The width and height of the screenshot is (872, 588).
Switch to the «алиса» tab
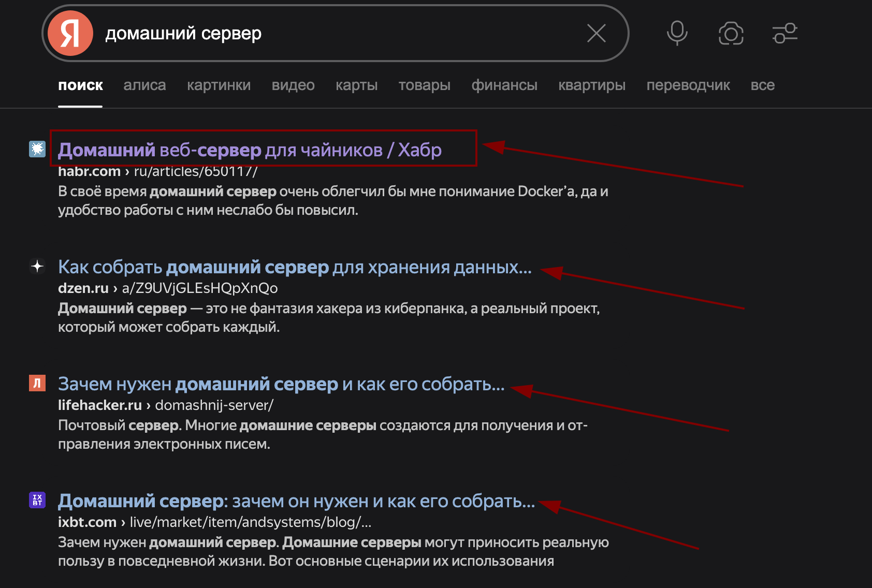(x=144, y=85)
